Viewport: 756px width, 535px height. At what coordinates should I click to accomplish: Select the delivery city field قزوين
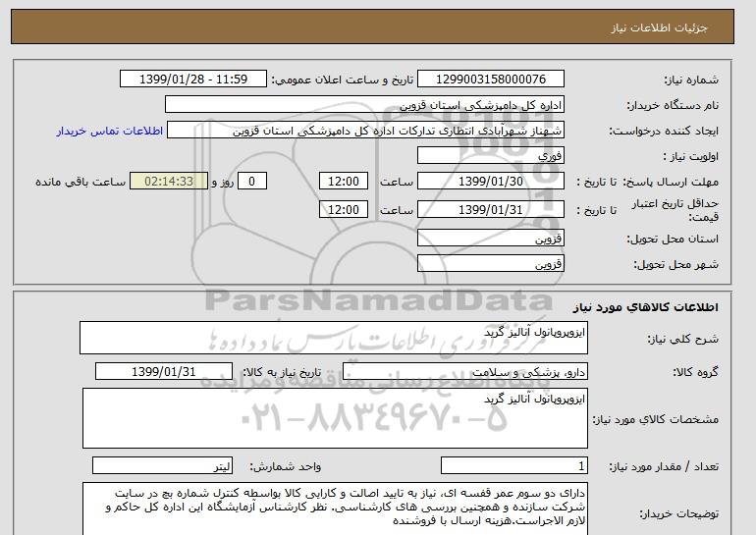(x=490, y=264)
